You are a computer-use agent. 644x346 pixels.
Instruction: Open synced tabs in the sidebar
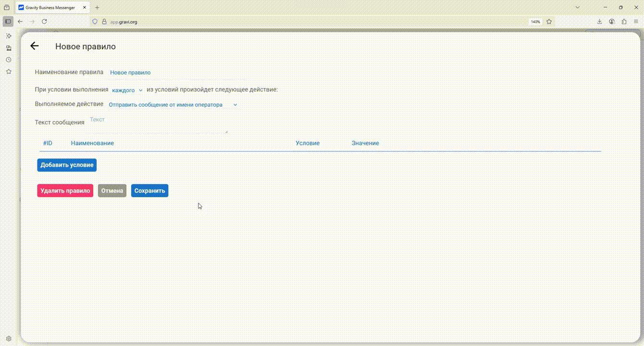click(x=9, y=48)
